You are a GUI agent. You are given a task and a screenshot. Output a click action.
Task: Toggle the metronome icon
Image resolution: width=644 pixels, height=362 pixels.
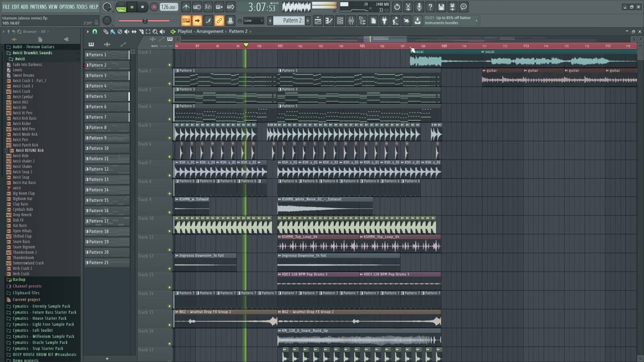pyautogui.click(x=186, y=7)
